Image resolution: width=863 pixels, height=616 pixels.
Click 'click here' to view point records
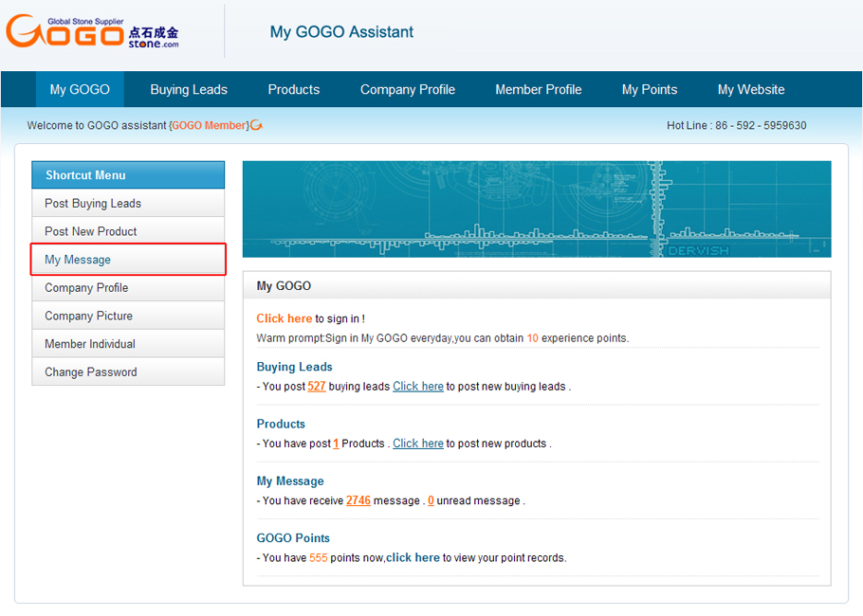point(413,558)
